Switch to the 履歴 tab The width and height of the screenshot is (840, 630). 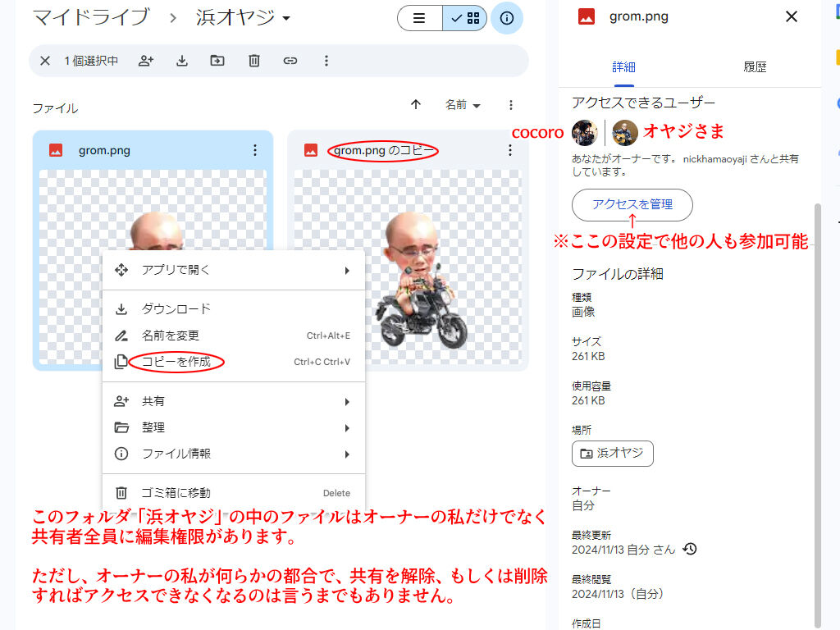pyautogui.click(x=755, y=67)
